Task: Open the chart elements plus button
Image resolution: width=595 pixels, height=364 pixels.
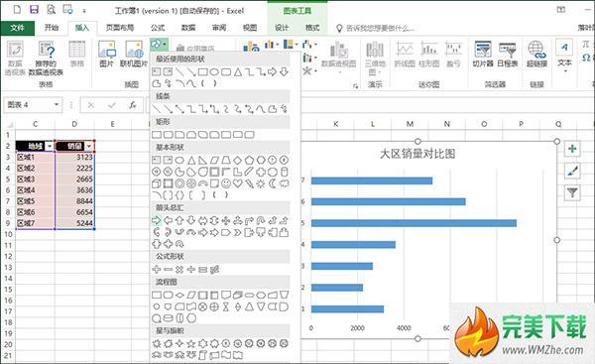Action: [x=572, y=149]
